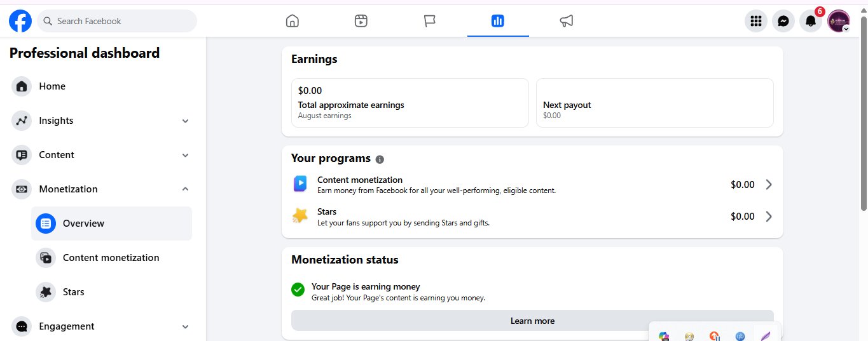
Task: Click the Stars program star icon
Action: point(300,216)
